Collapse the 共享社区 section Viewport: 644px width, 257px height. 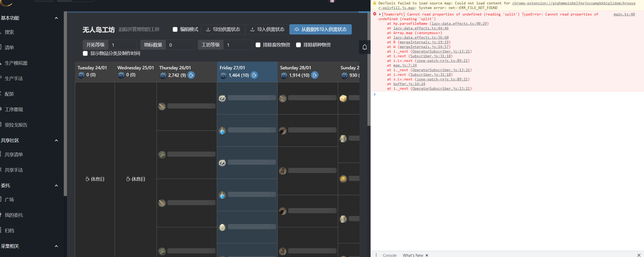(x=56, y=140)
